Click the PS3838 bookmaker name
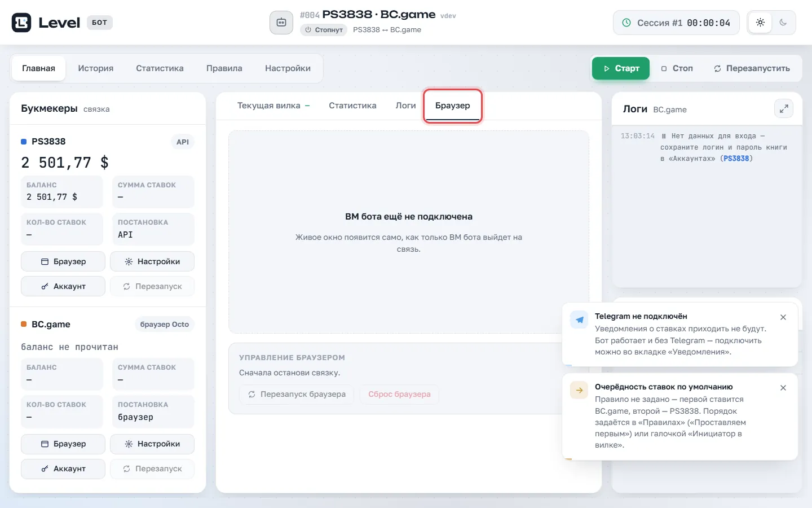The image size is (812, 508). pyautogui.click(x=48, y=142)
